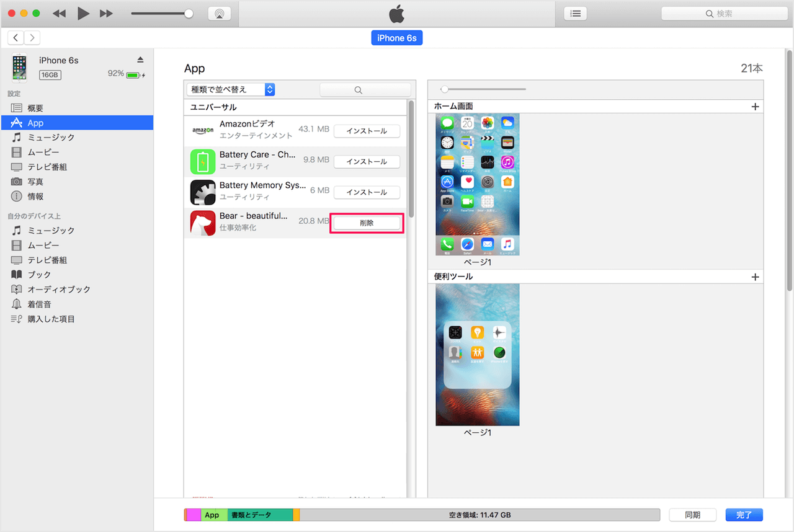Click the rewind playback button
The height and width of the screenshot is (532, 794).
coord(59,14)
